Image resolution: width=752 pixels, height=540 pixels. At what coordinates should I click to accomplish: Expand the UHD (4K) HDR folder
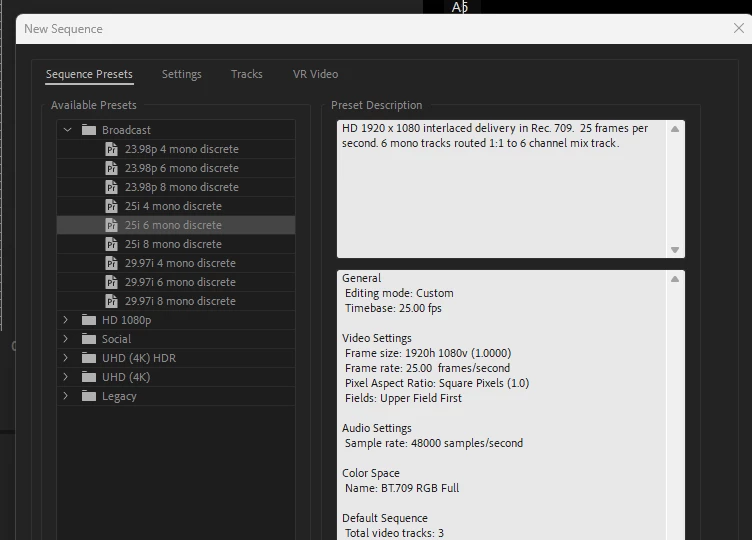pyautogui.click(x=66, y=358)
